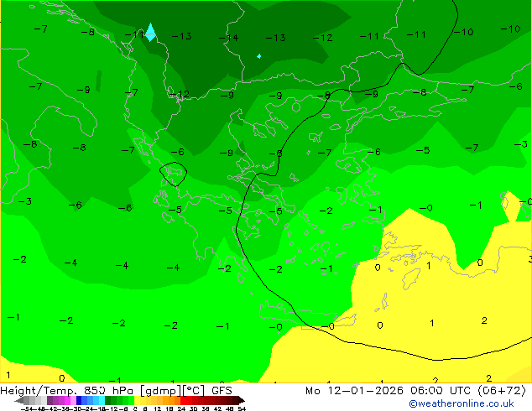Select the -14 temperature value on map
The width and height of the screenshot is (532, 411).
229,38
